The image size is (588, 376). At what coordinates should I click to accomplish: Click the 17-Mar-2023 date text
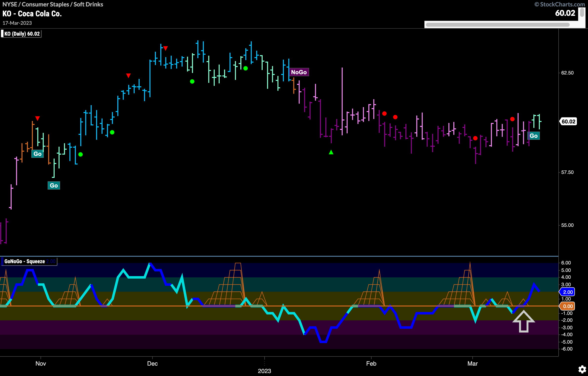point(17,23)
